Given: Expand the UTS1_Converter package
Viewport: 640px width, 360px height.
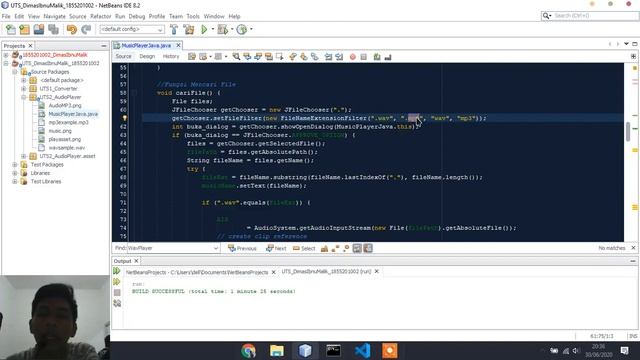Looking at the screenshot, I should pos(24,89).
